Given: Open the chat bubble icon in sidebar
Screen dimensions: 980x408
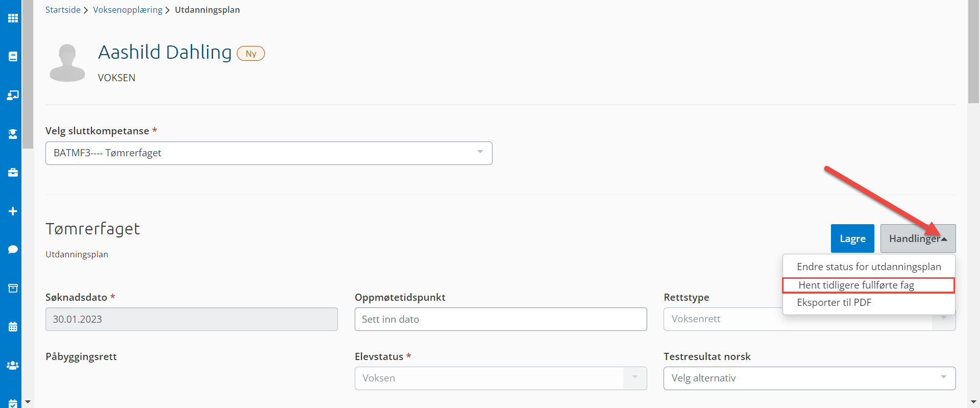Looking at the screenshot, I should (x=13, y=250).
